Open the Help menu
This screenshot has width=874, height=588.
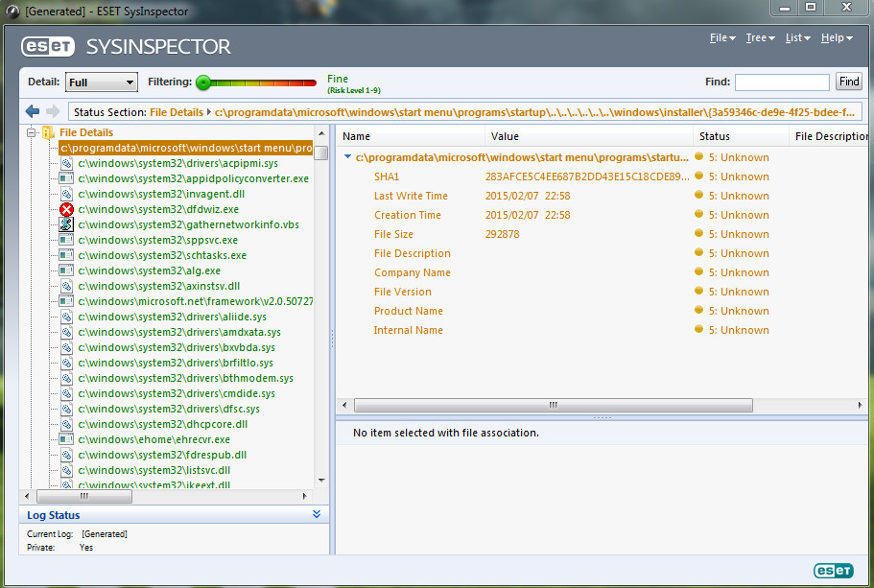pyautogui.click(x=836, y=38)
